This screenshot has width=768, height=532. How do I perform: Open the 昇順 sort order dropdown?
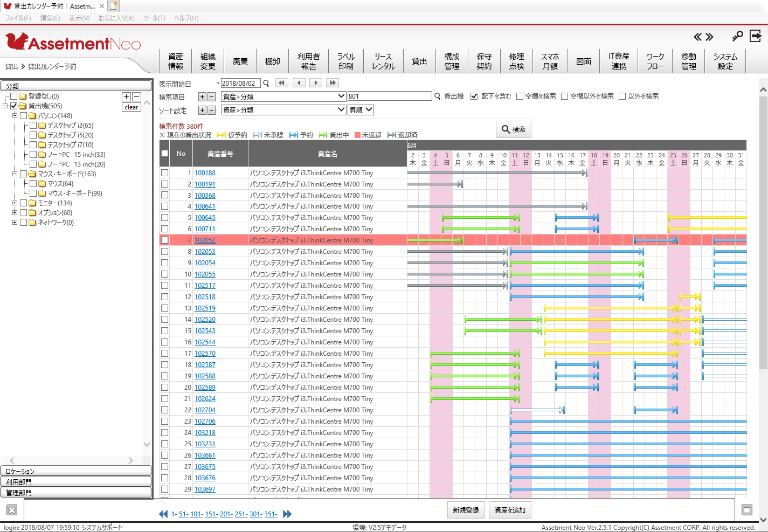361,110
